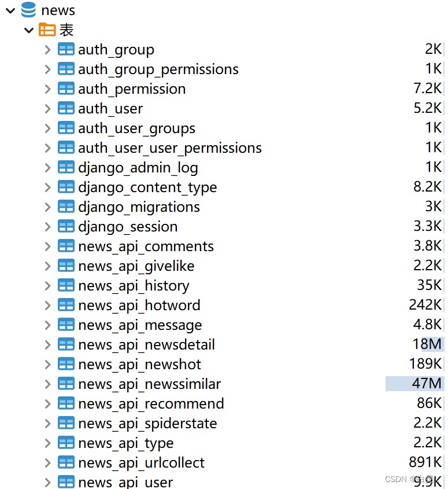The height and width of the screenshot is (489, 448).
Task: Click the auth_group_permissions table icon
Action: coord(66,69)
